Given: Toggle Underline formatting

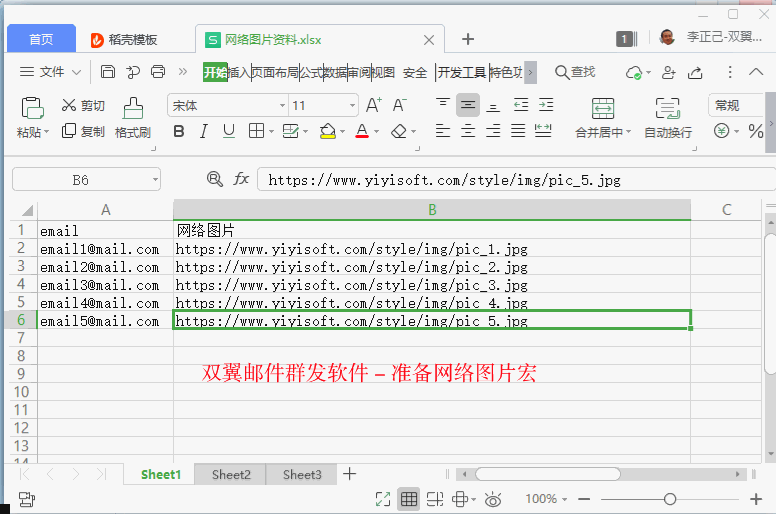Looking at the screenshot, I should [229, 132].
